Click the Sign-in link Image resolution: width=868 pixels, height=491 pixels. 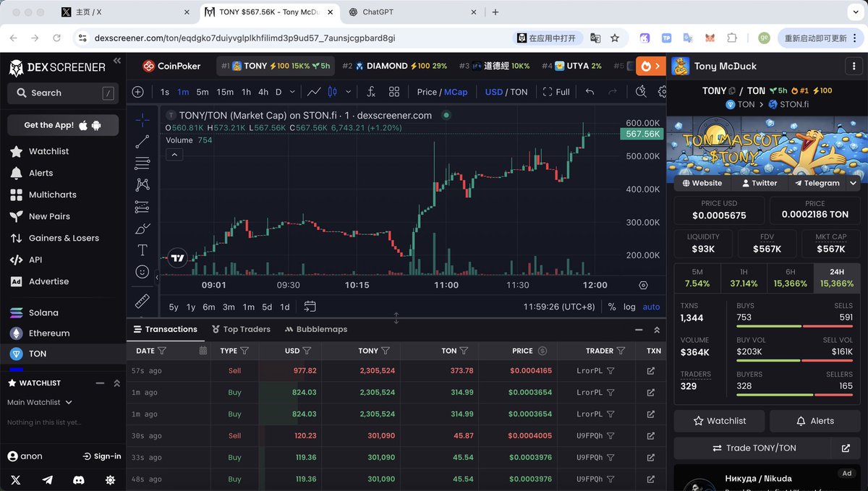(x=102, y=456)
